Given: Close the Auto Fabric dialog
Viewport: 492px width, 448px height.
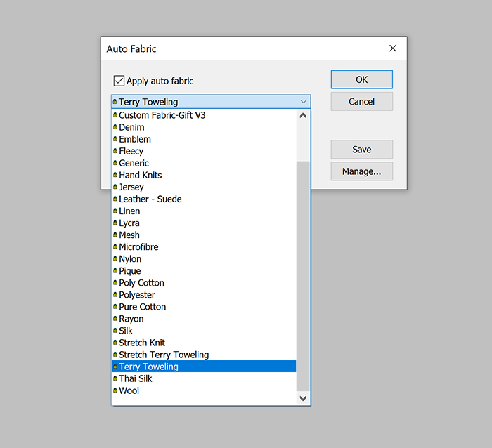Looking at the screenshot, I should point(393,48).
